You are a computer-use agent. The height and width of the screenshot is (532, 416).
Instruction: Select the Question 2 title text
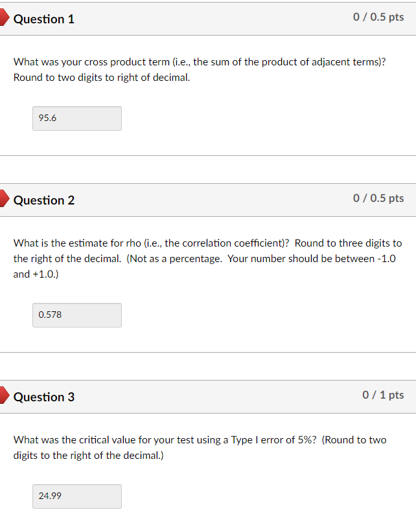(43, 201)
